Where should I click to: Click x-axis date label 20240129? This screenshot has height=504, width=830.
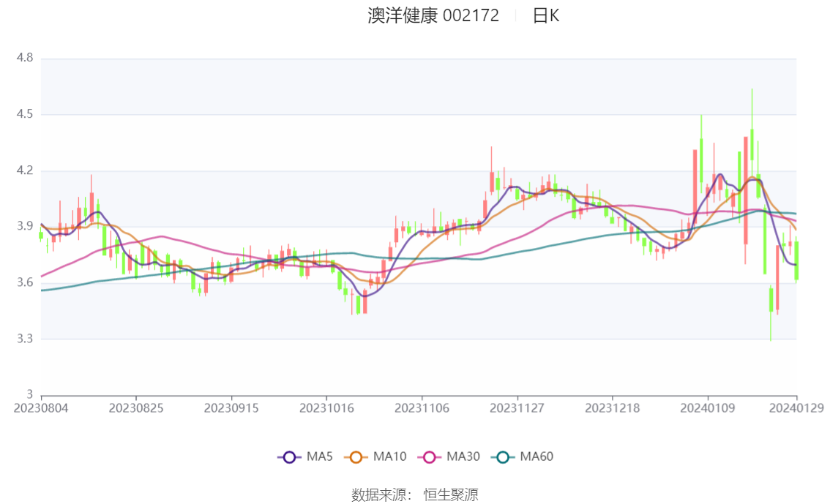coord(796,408)
